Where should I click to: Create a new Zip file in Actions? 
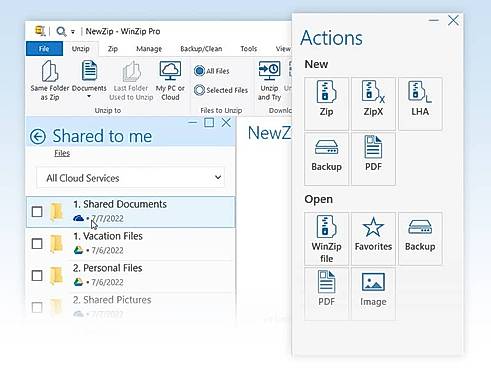point(326,104)
